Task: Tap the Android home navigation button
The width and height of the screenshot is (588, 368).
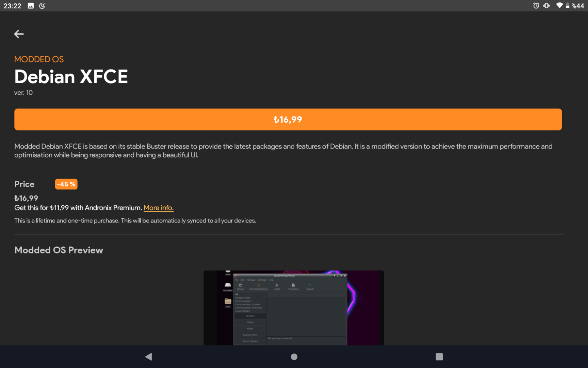Action: pos(294,357)
